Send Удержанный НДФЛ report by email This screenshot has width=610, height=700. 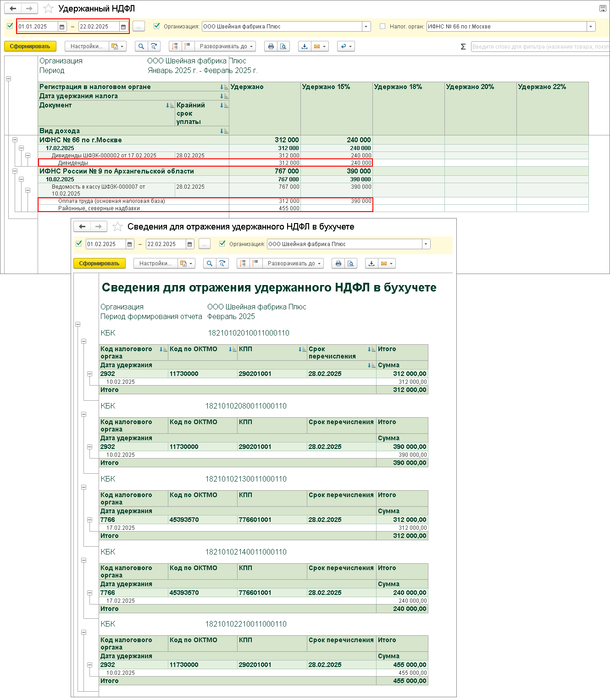320,46
